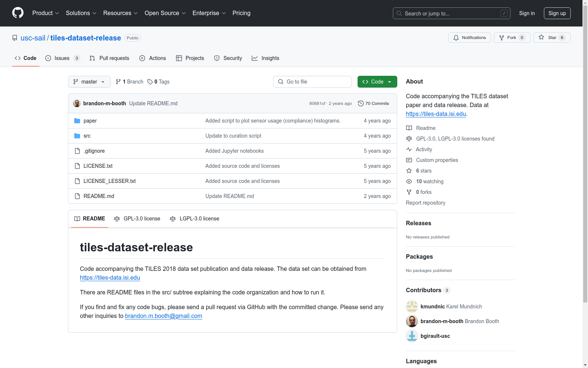The height and width of the screenshot is (368, 588).
Task: Expand the Open Source menu
Action: coord(165,13)
